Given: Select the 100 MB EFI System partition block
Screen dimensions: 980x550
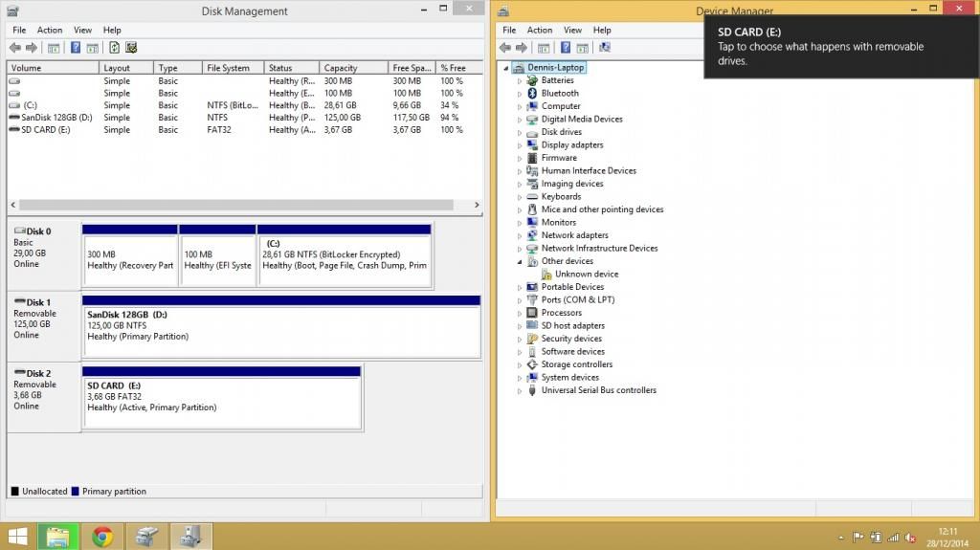Looking at the screenshot, I should click(217, 256).
